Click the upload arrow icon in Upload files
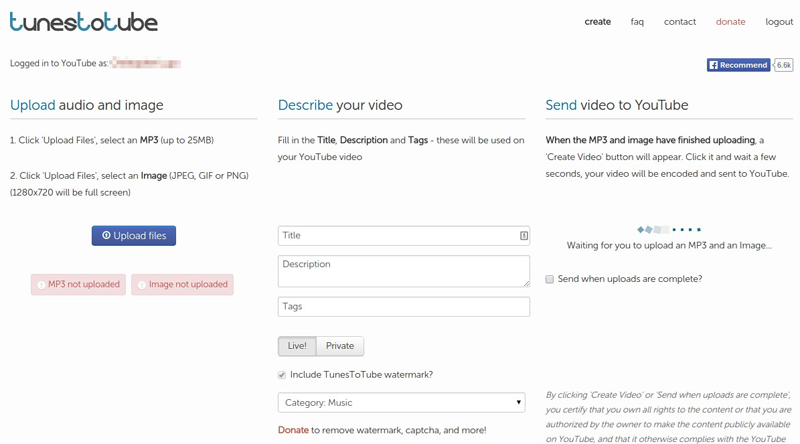 (106, 235)
